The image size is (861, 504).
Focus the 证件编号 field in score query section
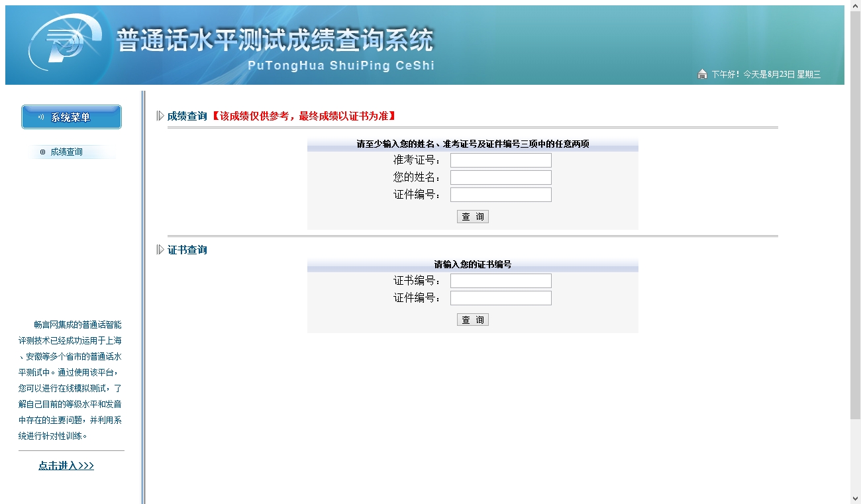pyautogui.click(x=500, y=194)
